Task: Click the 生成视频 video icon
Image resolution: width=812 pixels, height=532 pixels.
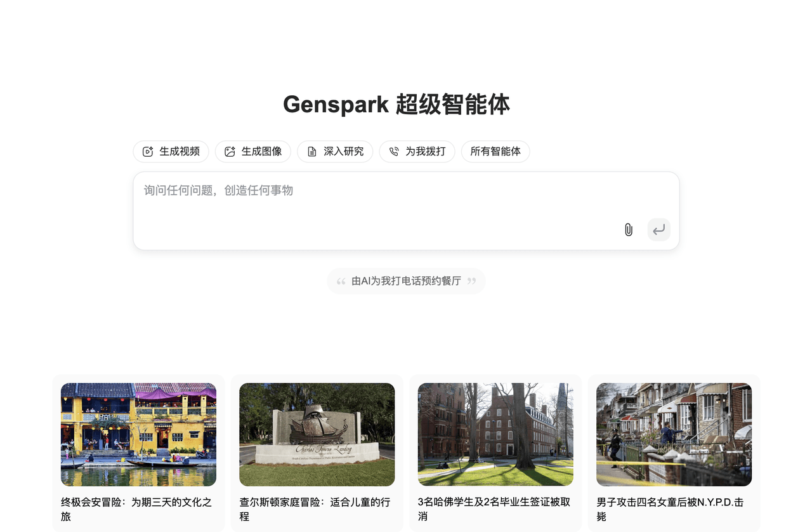Action: coord(148,152)
